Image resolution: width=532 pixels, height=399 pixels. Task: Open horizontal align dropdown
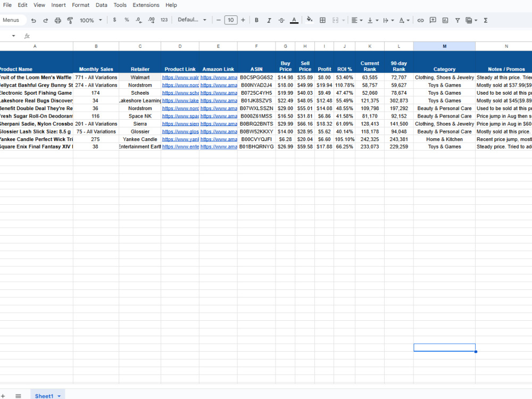coord(356,20)
